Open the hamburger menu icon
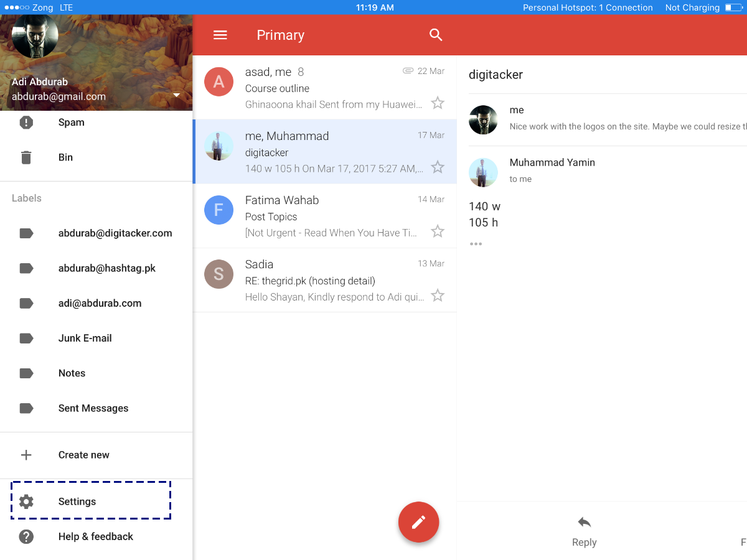747x560 pixels. [x=220, y=35]
